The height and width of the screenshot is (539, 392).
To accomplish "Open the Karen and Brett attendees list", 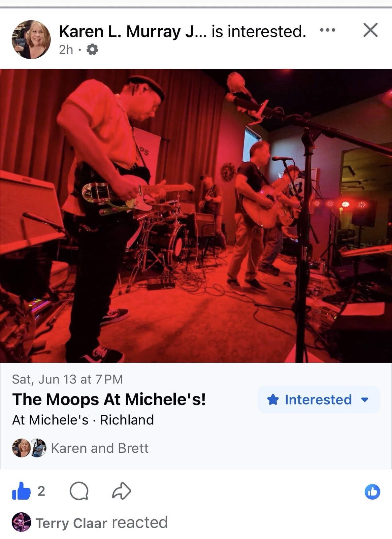I will 100,448.
